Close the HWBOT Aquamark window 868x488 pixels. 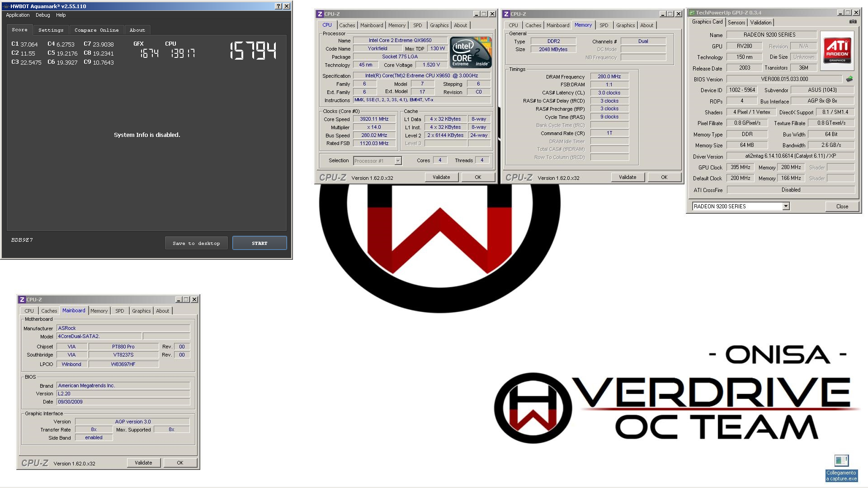(287, 6)
